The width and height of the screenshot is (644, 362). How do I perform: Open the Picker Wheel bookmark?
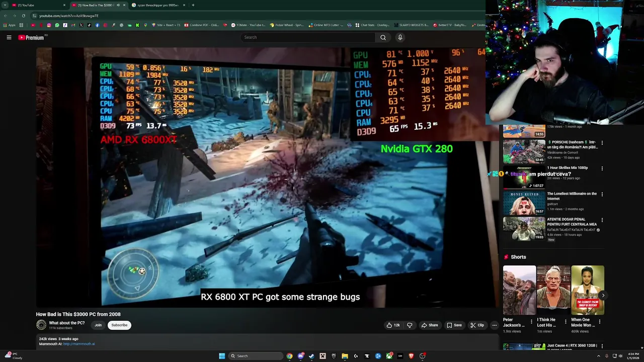pos(287,25)
